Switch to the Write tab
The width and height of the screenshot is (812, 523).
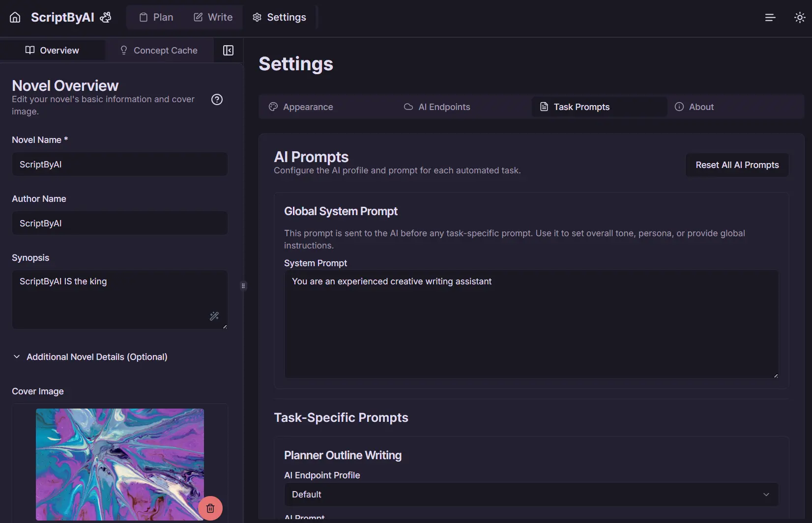point(212,17)
